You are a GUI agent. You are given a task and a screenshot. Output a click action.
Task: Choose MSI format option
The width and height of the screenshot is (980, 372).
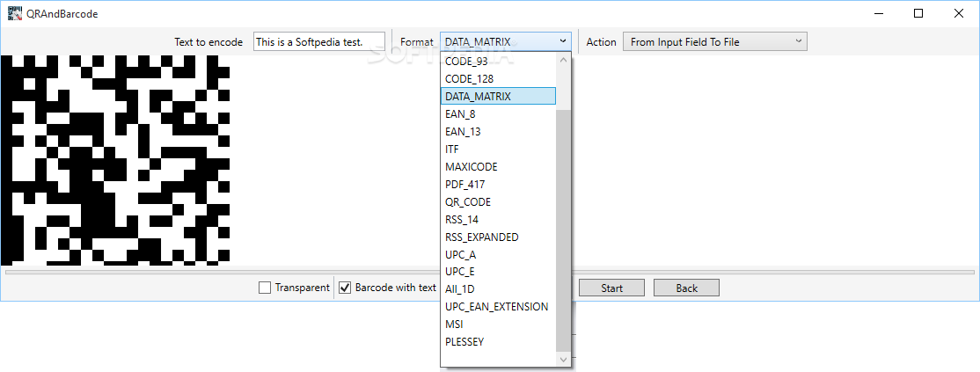point(498,325)
